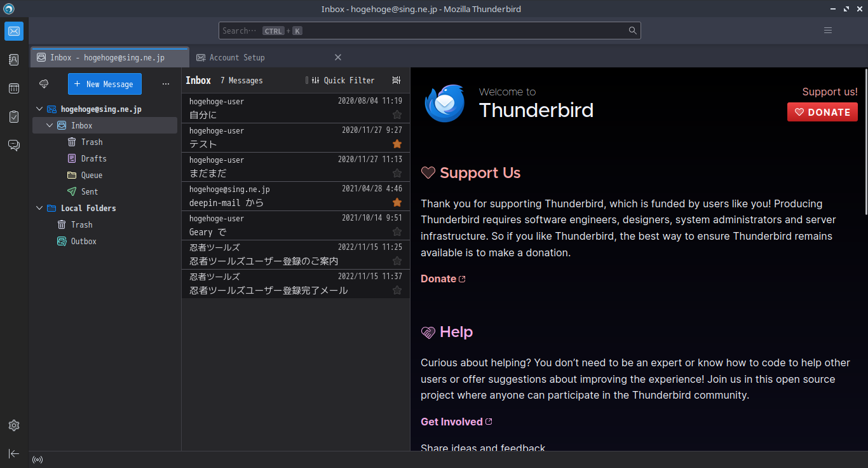Open the deepin-mail から message
This screenshot has width=868, height=468.
pos(295,196)
